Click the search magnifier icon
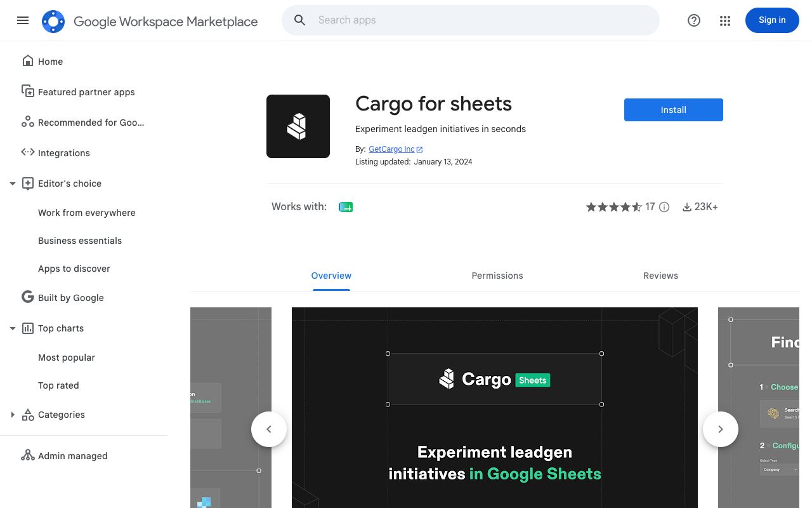 click(x=300, y=20)
